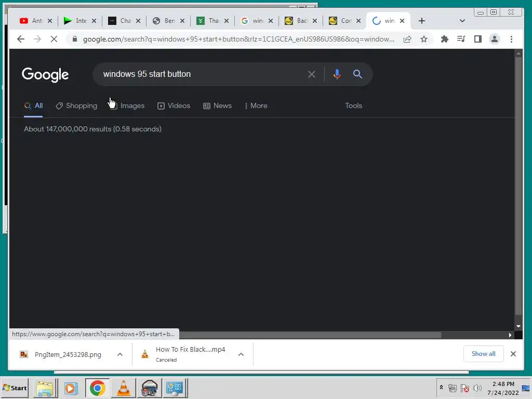Dismiss the downloads bar
532x399 pixels.
coord(513,354)
